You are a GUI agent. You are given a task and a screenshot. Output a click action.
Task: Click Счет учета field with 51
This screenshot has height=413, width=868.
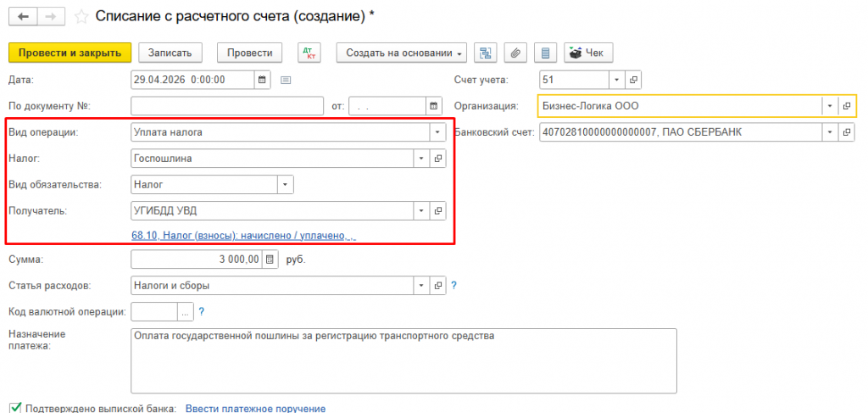[575, 80]
